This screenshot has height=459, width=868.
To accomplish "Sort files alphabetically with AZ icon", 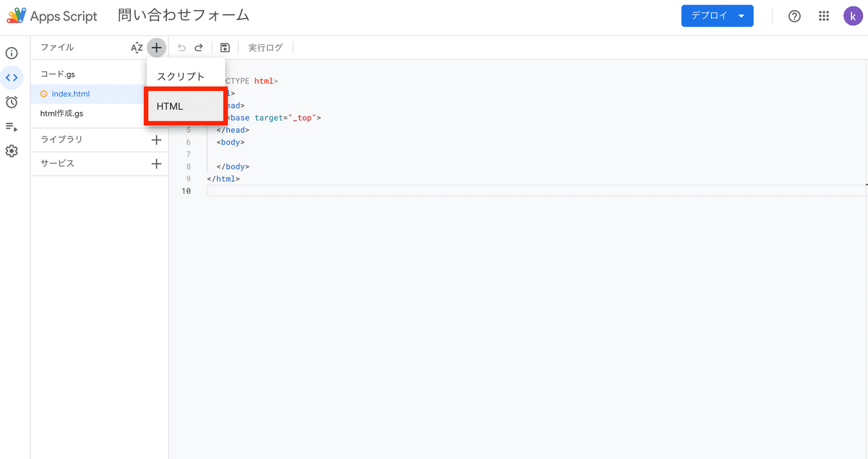I will 137,48.
